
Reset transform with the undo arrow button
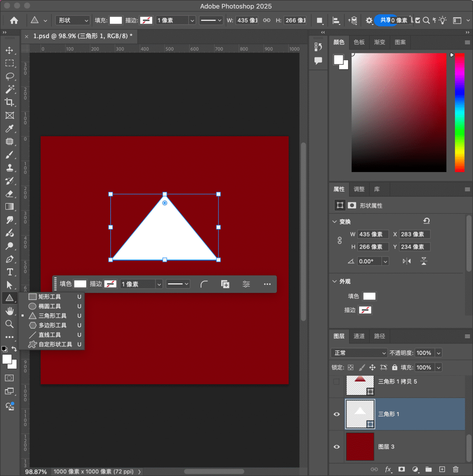point(426,221)
